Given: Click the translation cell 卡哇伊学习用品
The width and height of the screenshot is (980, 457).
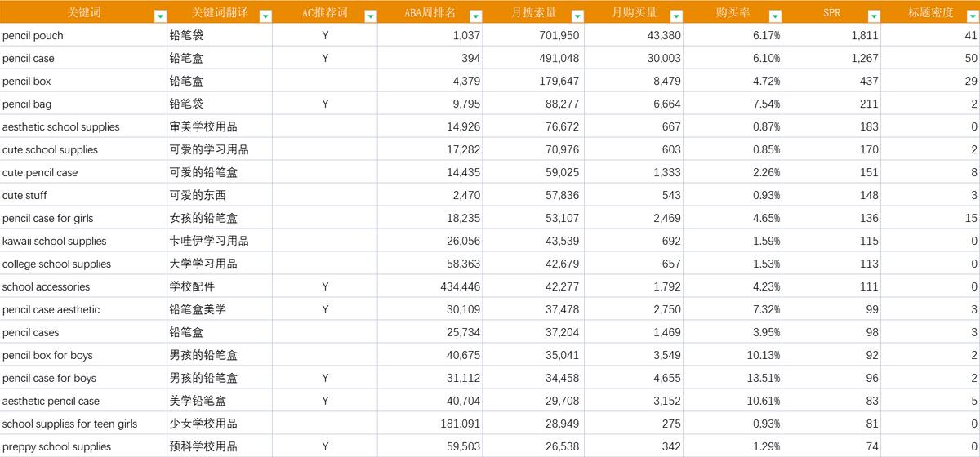Looking at the screenshot, I should (x=220, y=241).
